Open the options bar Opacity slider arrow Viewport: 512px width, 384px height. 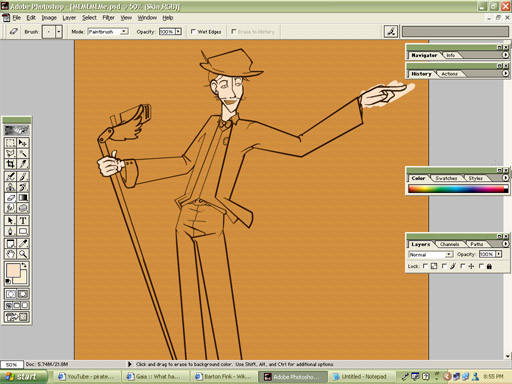tap(178, 32)
